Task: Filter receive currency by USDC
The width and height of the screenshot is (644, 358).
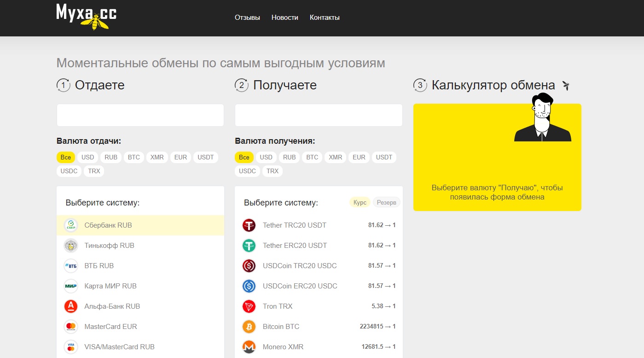Action: pos(248,171)
